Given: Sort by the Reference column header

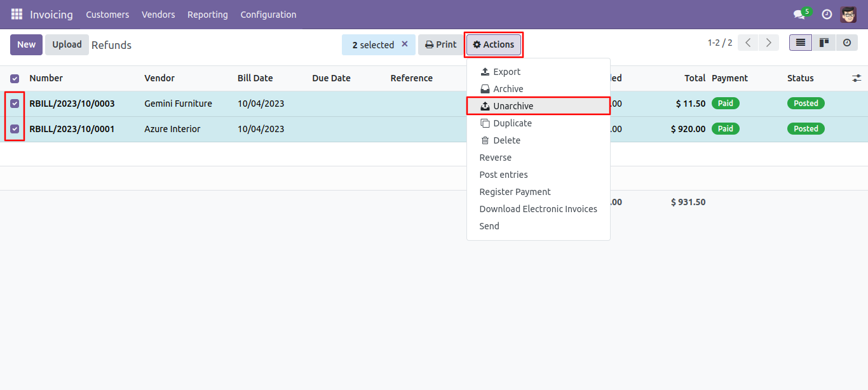Looking at the screenshot, I should click(x=412, y=78).
